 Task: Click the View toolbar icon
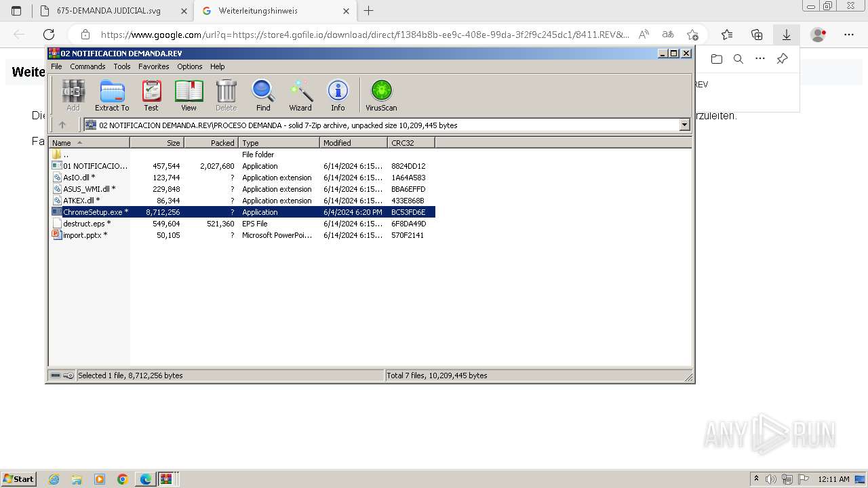click(189, 95)
